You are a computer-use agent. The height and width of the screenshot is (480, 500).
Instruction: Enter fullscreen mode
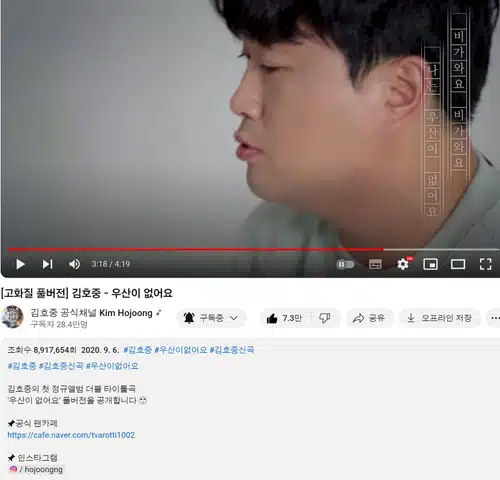tap(485, 264)
